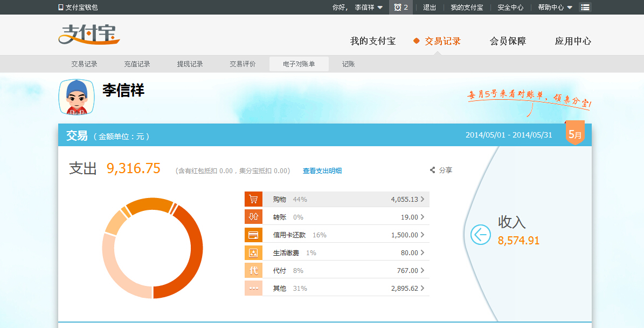Click the 退出 logout link
This screenshot has height=328, width=644.
tap(430, 8)
